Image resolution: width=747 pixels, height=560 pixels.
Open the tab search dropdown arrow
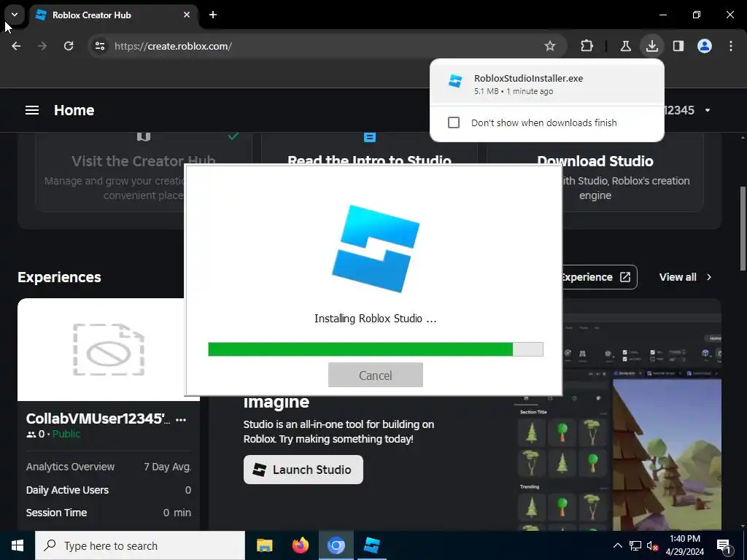pyautogui.click(x=15, y=15)
